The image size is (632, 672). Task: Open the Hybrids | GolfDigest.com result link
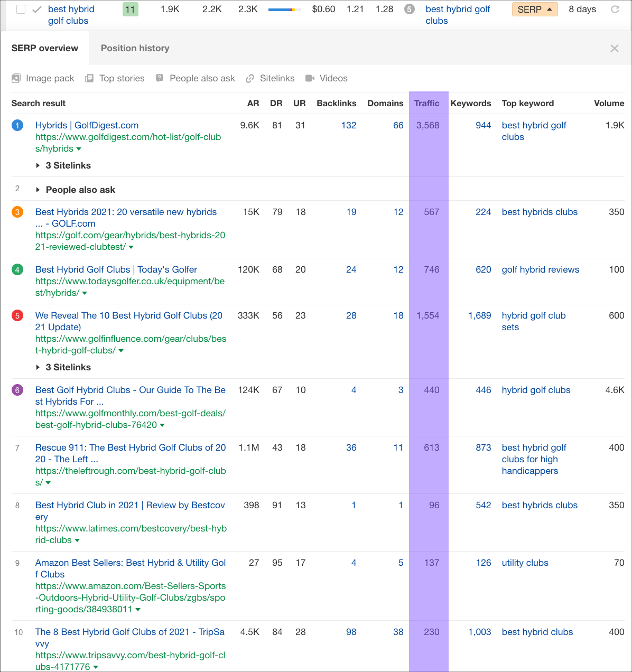coord(87,125)
